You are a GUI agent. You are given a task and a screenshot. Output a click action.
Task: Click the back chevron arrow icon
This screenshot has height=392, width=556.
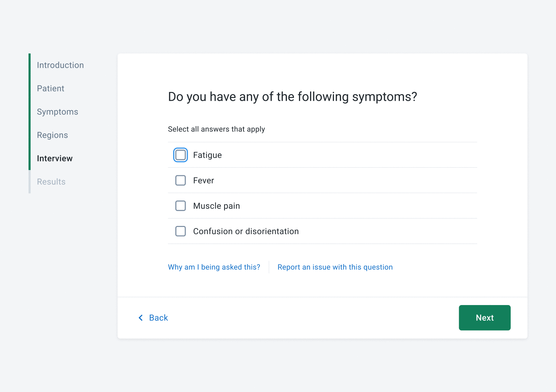click(140, 318)
